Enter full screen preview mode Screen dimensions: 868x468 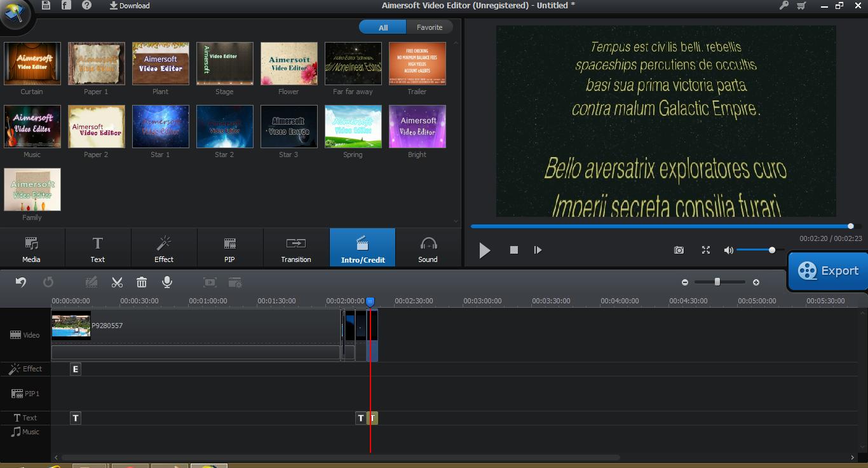coord(705,251)
